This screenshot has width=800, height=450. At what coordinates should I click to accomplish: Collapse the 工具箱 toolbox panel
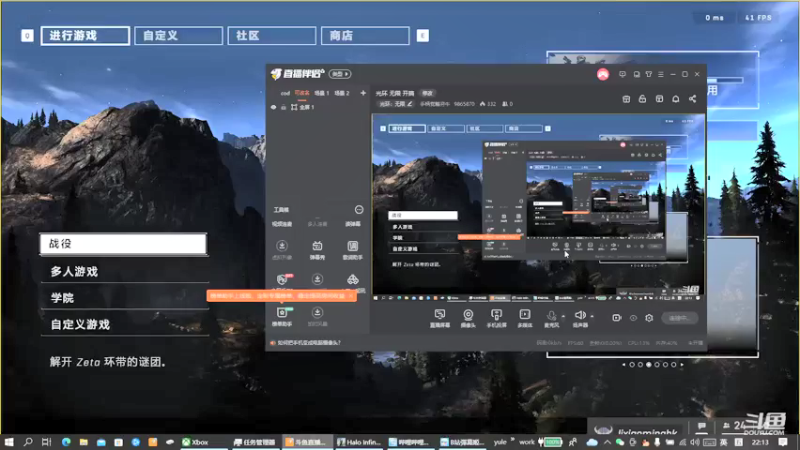(359, 210)
